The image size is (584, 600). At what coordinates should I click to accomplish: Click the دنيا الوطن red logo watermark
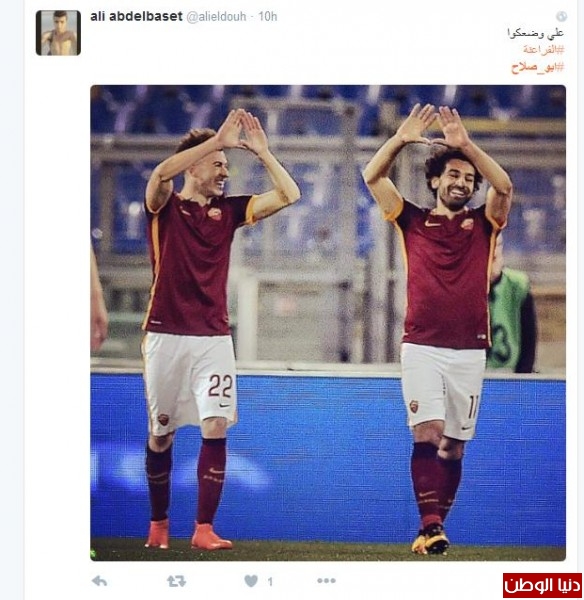(542, 585)
